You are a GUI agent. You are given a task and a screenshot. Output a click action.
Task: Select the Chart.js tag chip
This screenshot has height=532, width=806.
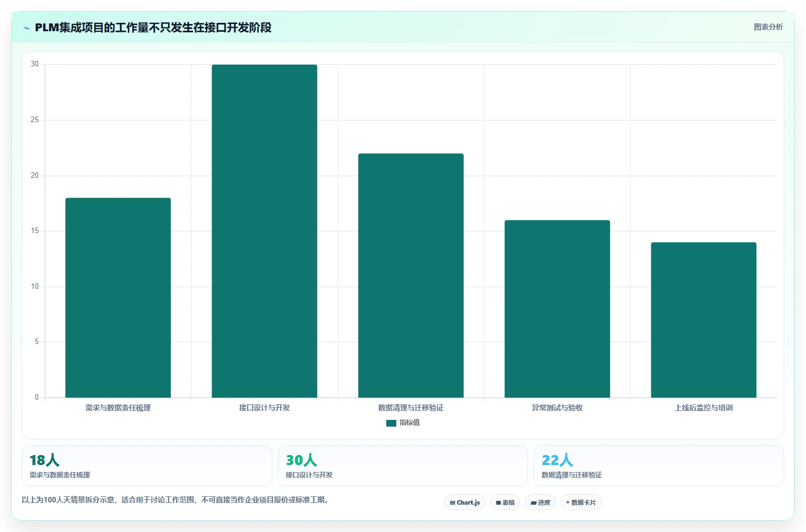coord(465,502)
